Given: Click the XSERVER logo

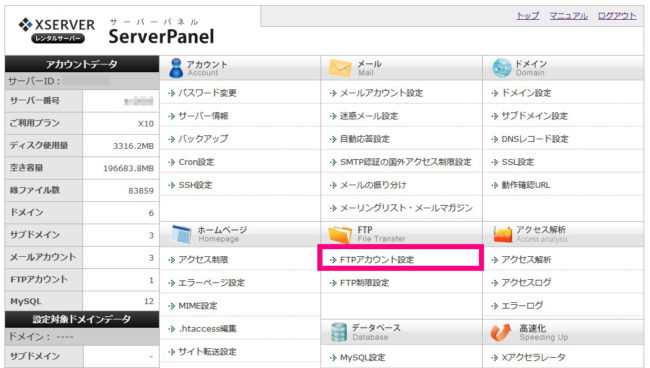Looking at the screenshot, I should pyautogui.click(x=57, y=30).
